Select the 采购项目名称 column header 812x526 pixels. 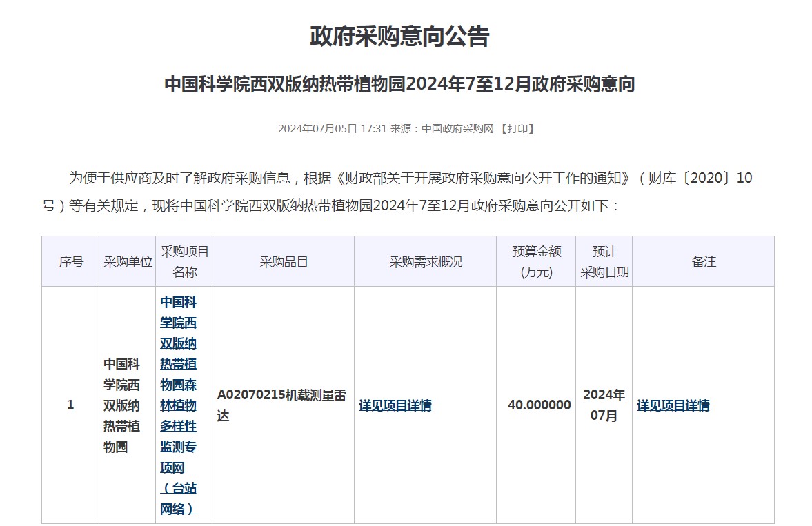184,262
